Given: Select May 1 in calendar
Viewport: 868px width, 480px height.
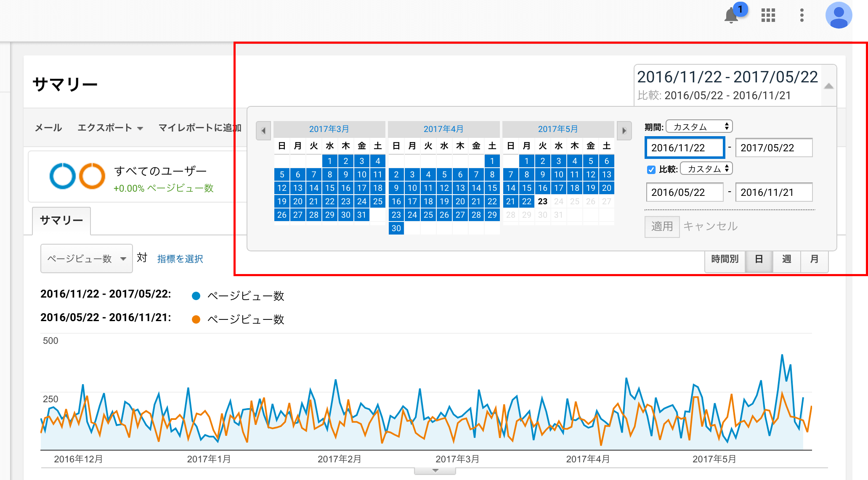Looking at the screenshot, I should coord(527,161).
